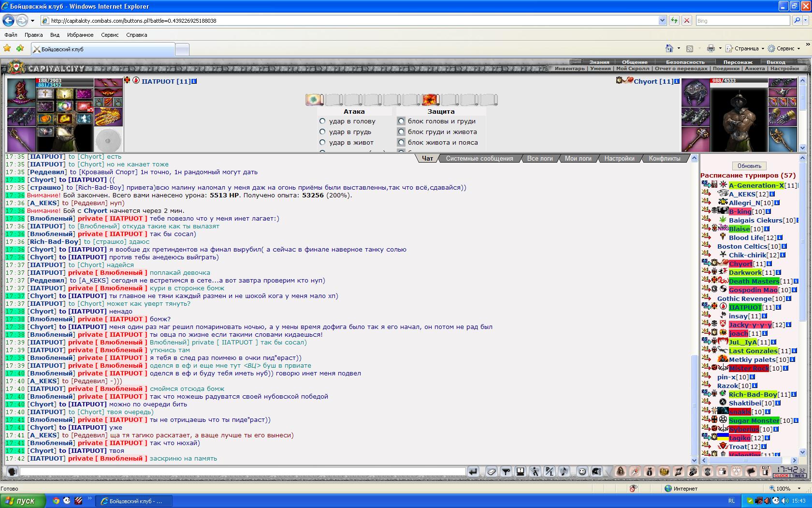Screen dimensions: 812x508
Task: Expand the Print button dropdown arrow
Action: pos(720,48)
